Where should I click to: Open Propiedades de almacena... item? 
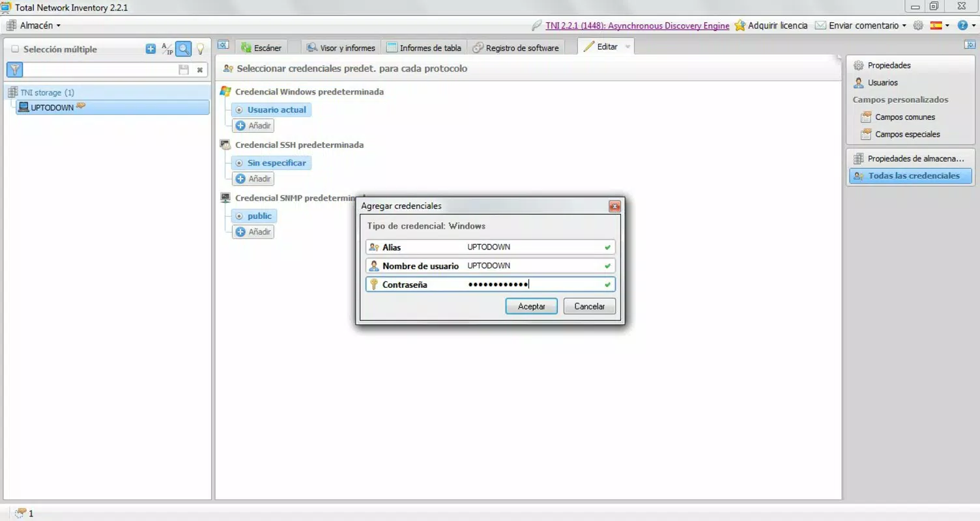pos(910,158)
